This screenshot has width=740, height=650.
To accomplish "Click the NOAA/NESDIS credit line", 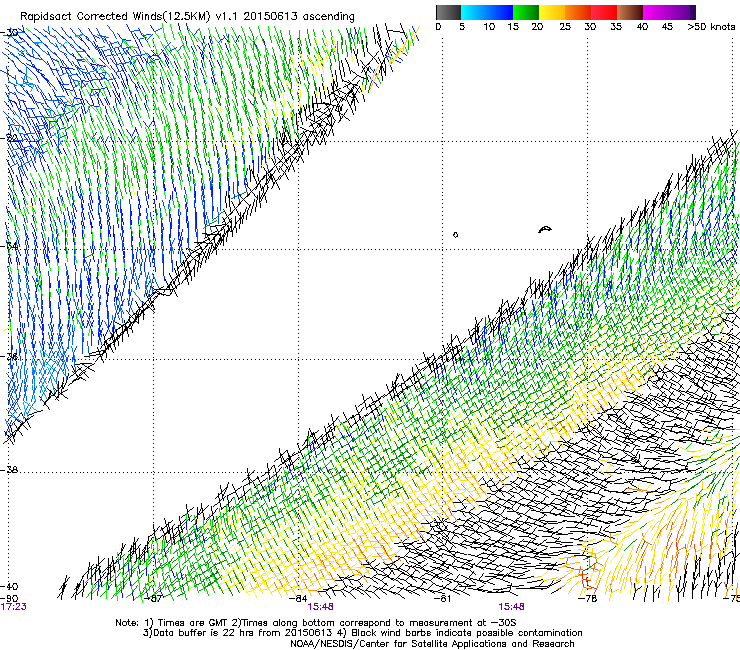I will tap(432, 644).
